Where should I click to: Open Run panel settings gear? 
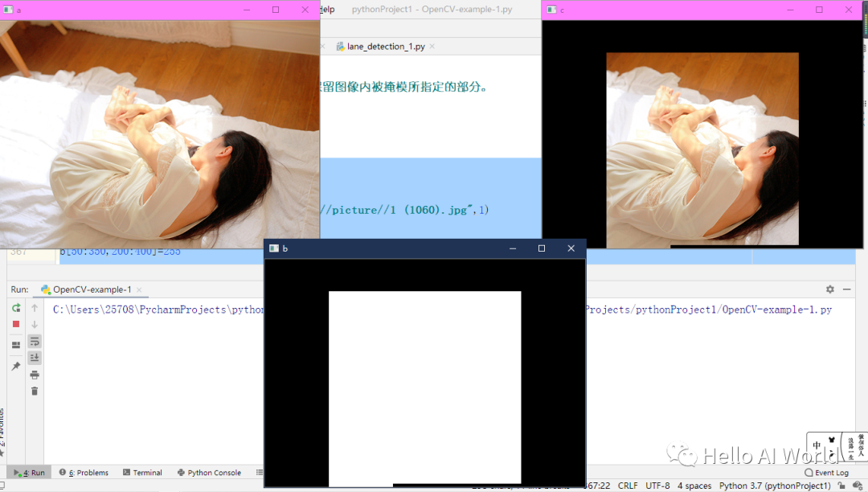(829, 289)
